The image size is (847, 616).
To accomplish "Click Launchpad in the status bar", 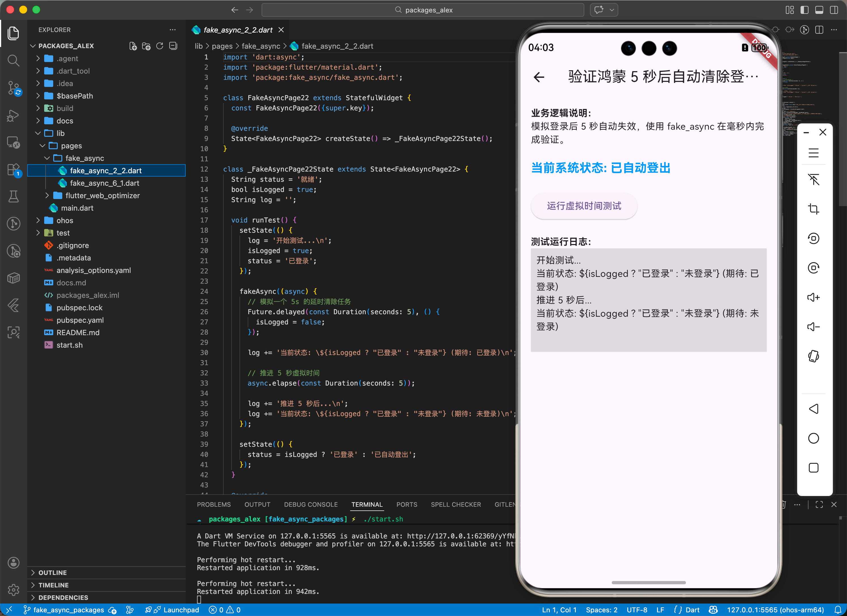I will click(x=181, y=610).
